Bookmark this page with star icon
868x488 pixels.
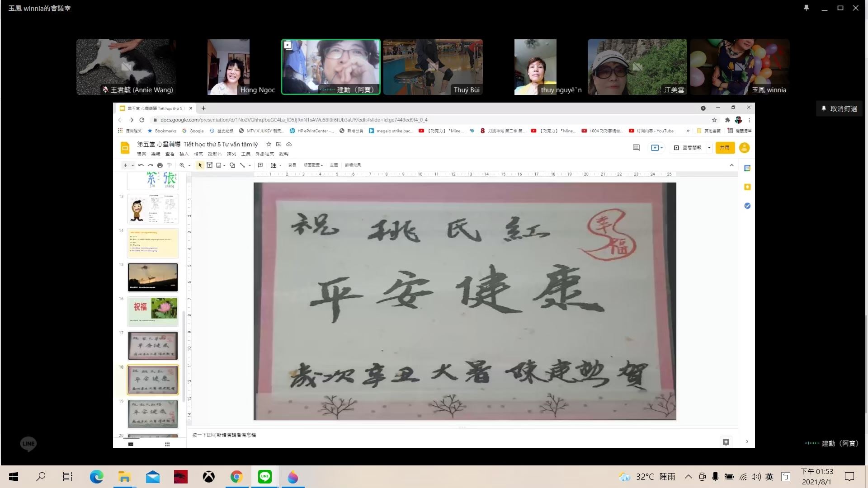click(x=714, y=120)
